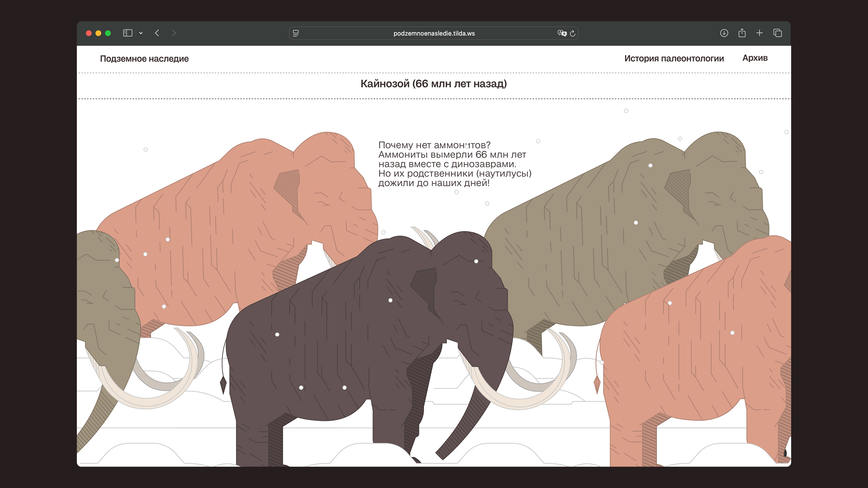
Task: Click the Кайнозой (66 млн лет назад) heading
Action: point(434,83)
